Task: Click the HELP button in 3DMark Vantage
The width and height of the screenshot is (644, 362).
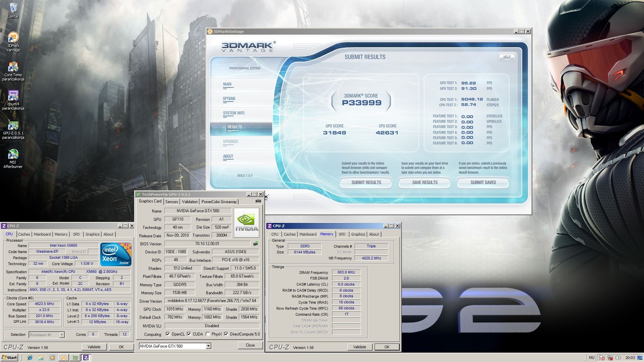Action: [x=507, y=57]
